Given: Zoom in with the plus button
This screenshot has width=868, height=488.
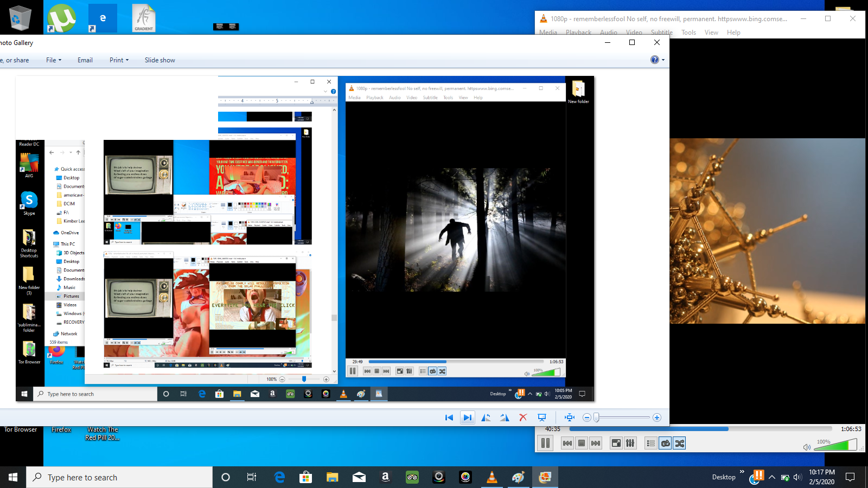Looking at the screenshot, I should [x=657, y=418].
